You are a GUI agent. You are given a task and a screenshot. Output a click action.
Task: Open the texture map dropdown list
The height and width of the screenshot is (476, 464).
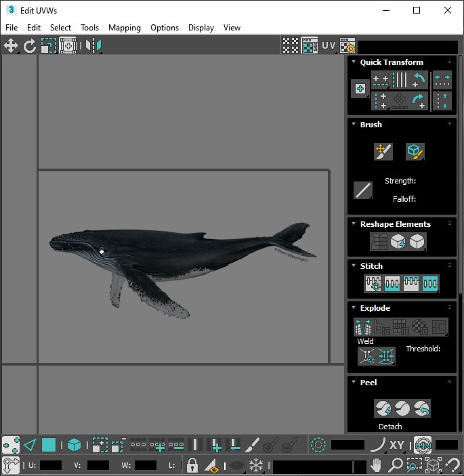[x=408, y=47]
